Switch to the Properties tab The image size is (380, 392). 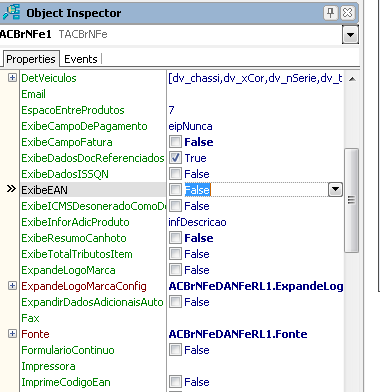point(31,59)
